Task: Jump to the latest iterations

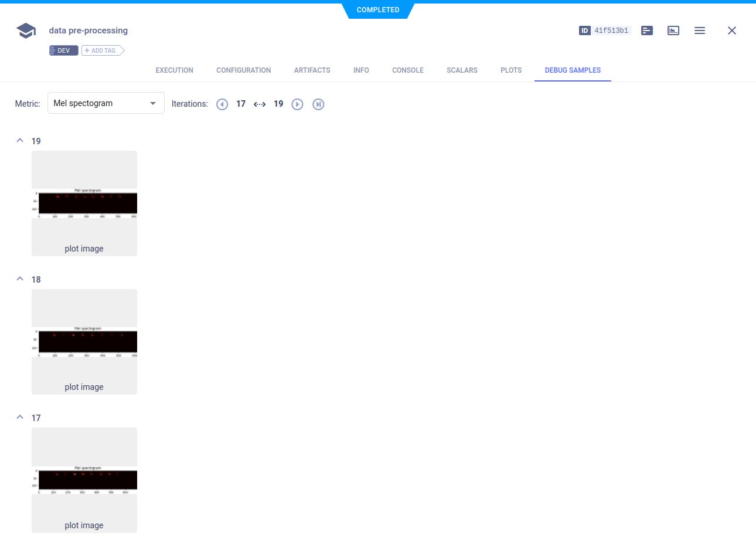Action: point(318,104)
